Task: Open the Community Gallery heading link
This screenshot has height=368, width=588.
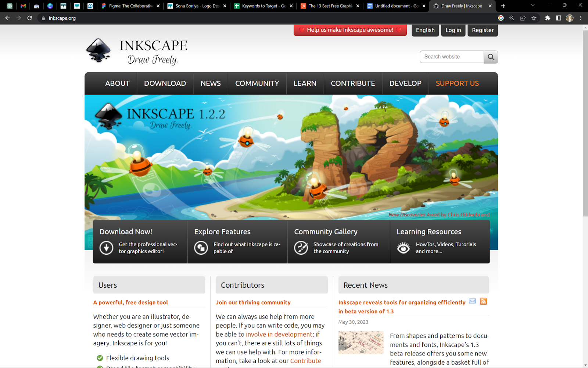Action: pos(326,232)
